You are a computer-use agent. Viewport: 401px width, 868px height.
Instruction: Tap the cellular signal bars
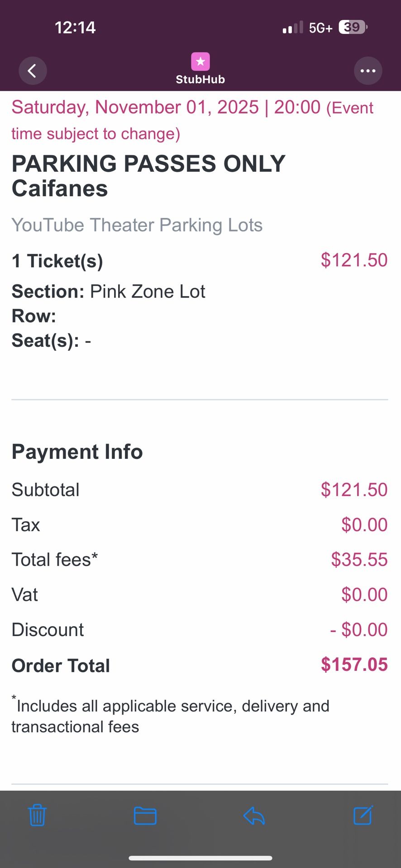292,28
